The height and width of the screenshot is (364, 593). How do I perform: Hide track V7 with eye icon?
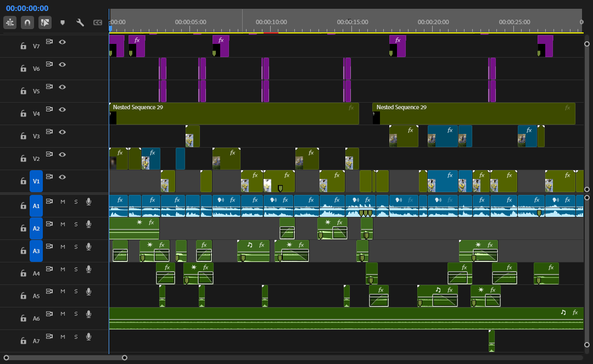click(63, 42)
